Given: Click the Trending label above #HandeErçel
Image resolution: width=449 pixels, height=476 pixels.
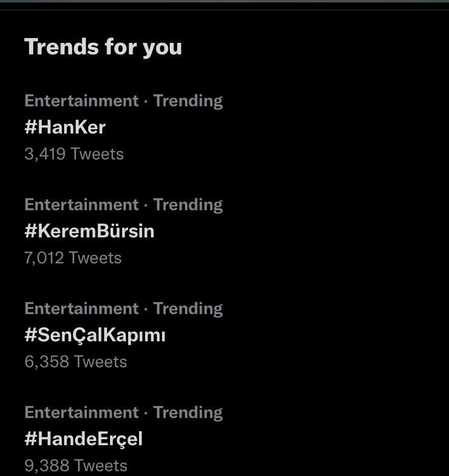Looking at the screenshot, I should tap(188, 413).
